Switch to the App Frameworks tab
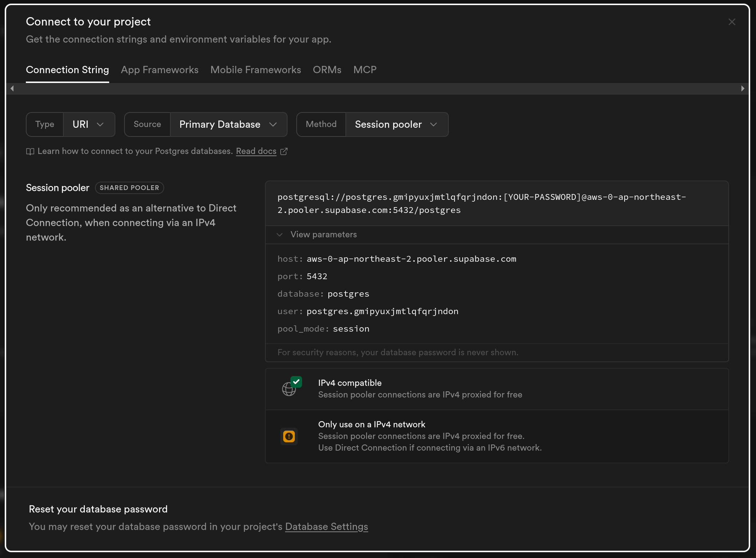 pos(160,70)
